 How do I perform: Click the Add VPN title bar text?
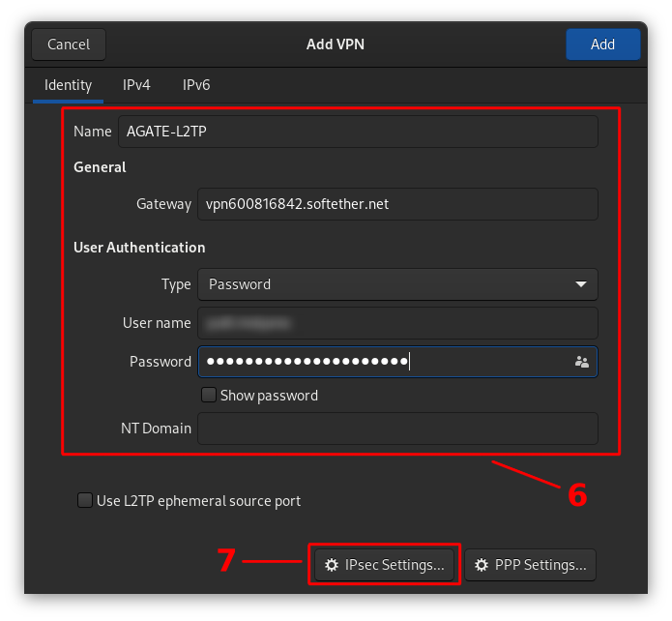[336, 44]
